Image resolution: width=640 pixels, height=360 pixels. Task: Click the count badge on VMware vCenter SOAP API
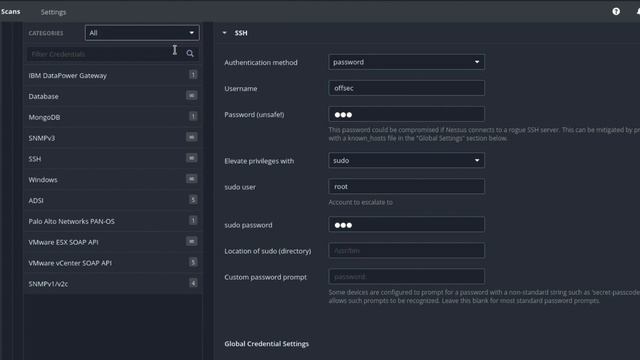pos(193,262)
